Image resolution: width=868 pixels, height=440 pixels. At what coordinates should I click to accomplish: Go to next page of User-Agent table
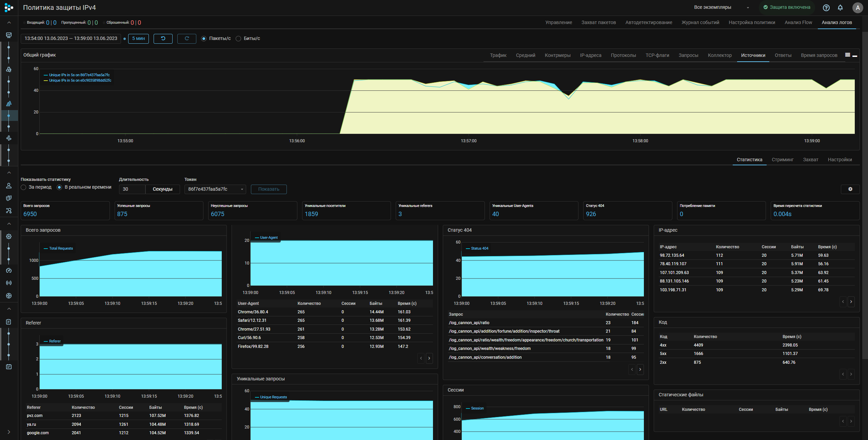pos(429,358)
